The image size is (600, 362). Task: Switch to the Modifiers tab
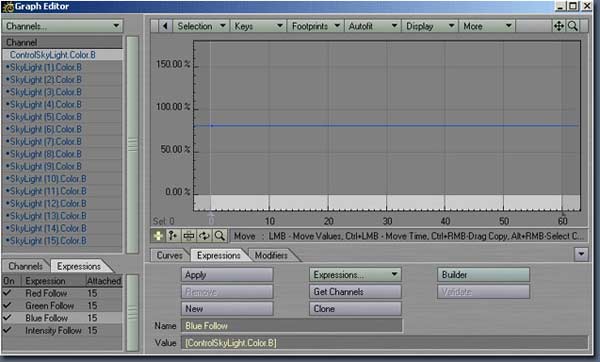(x=271, y=255)
